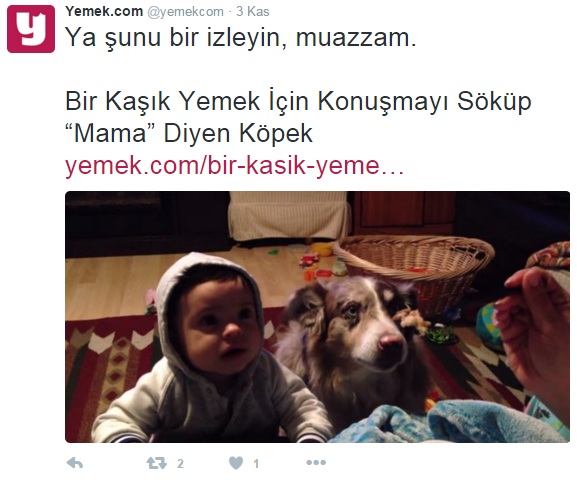Open the three-dots more options menu
The image size is (577, 480).
[x=316, y=462]
